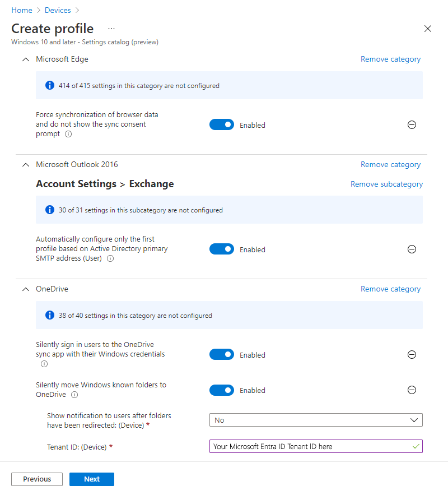The width and height of the screenshot is (448, 495).
Task: Disable silently moving known folders to OneDrive
Action: point(222,390)
